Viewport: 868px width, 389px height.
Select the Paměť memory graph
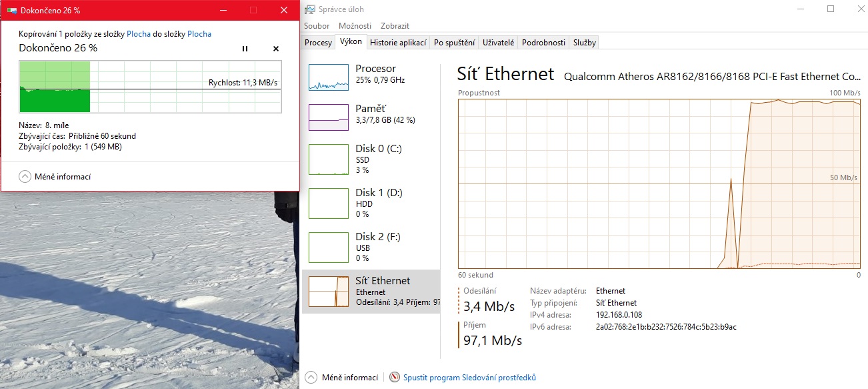click(x=329, y=117)
